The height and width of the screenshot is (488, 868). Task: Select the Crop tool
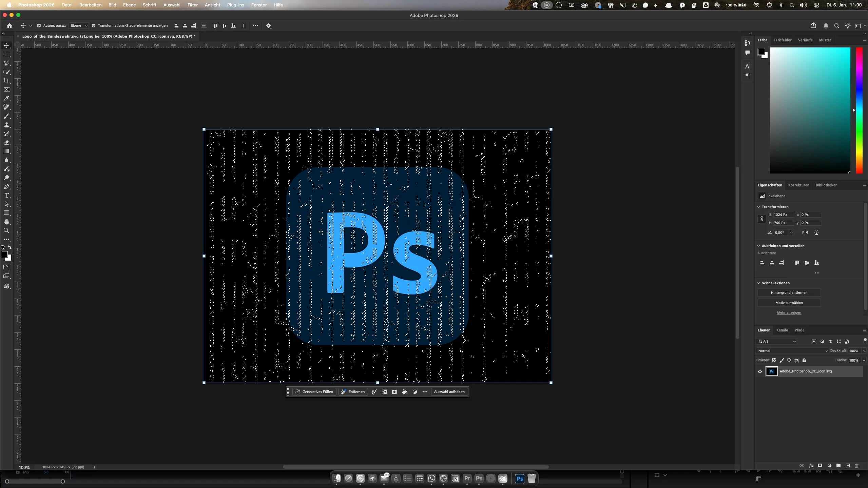click(6, 81)
